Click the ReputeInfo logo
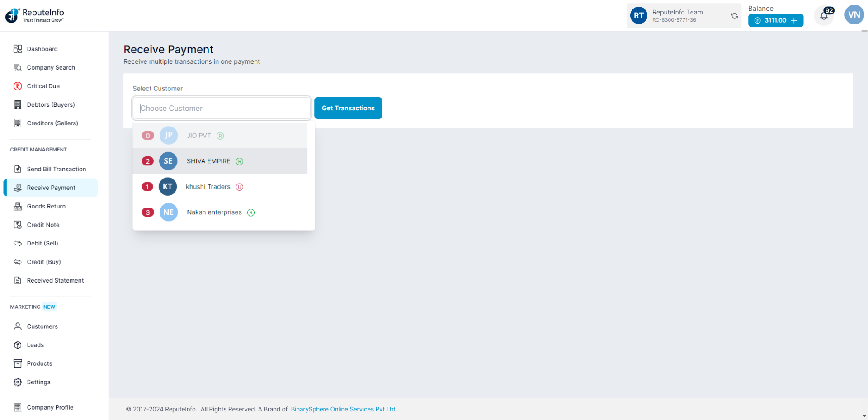Screen dimensions: 868x420 pos(35,15)
